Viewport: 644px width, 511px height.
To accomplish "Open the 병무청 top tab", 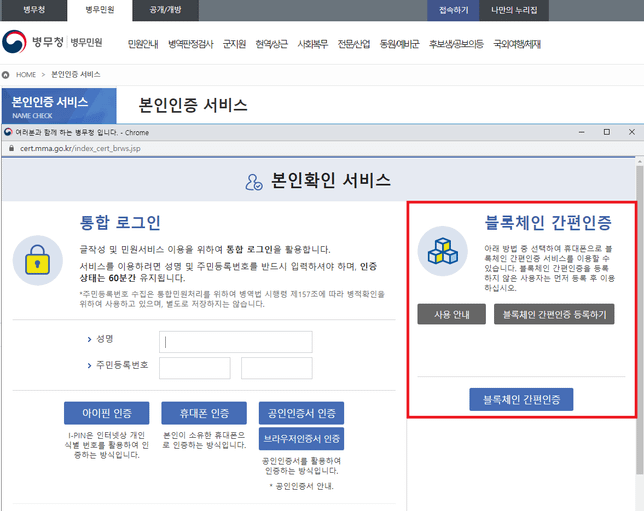I will [x=34, y=10].
